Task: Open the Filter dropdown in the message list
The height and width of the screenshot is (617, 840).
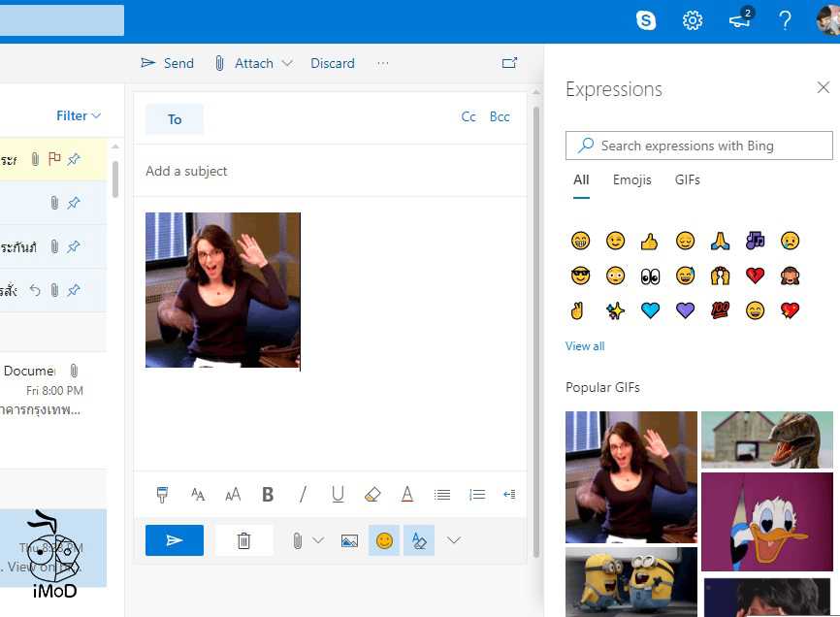Action: (x=76, y=114)
